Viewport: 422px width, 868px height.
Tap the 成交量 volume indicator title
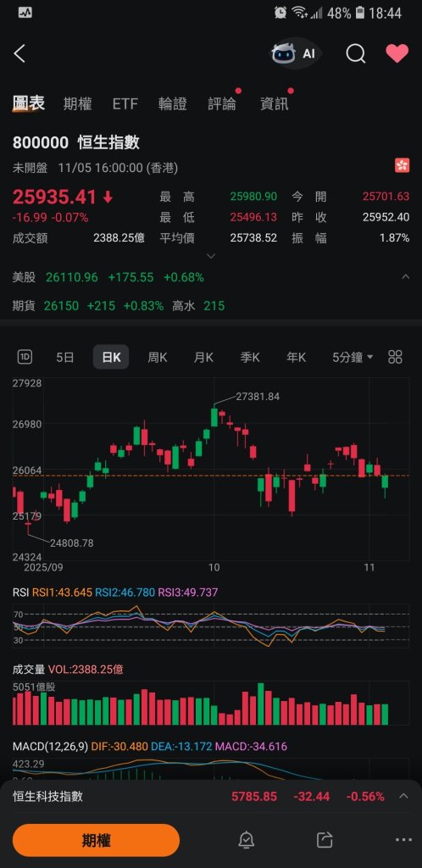[x=29, y=670]
